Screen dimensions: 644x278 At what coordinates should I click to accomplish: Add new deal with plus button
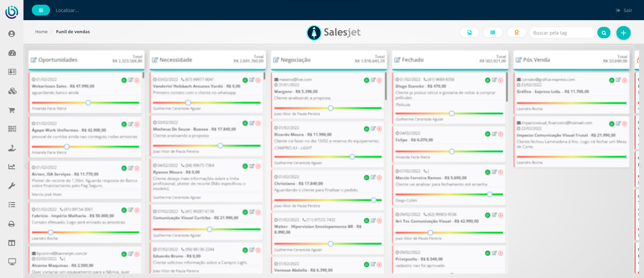pyautogui.click(x=623, y=33)
